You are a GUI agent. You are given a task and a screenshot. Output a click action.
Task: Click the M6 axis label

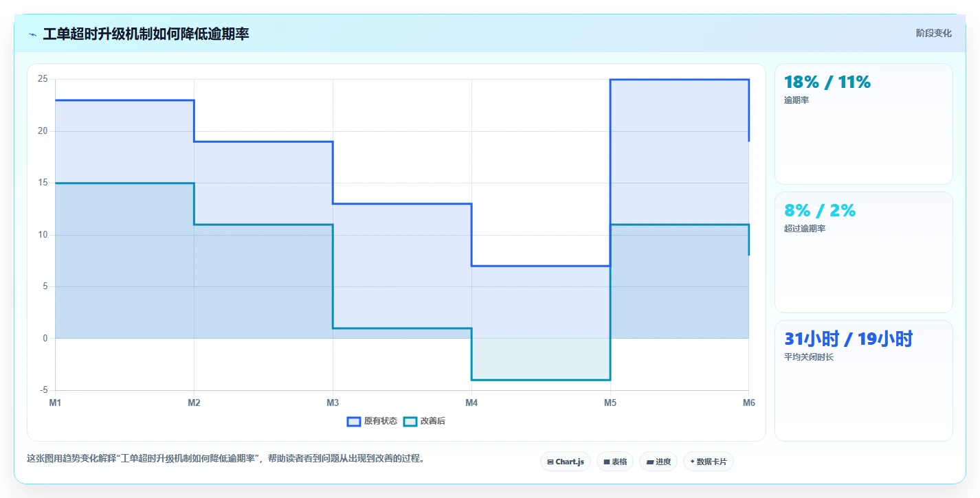click(749, 403)
